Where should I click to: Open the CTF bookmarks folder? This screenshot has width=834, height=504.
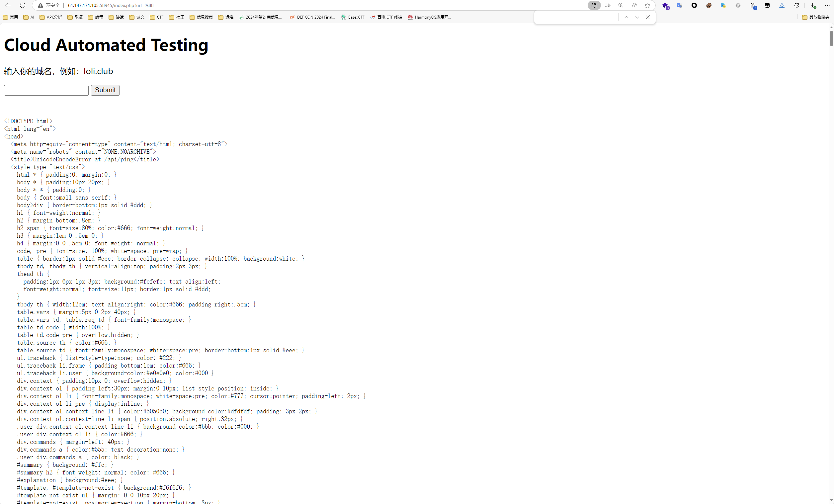pyautogui.click(x=157, y=17)
